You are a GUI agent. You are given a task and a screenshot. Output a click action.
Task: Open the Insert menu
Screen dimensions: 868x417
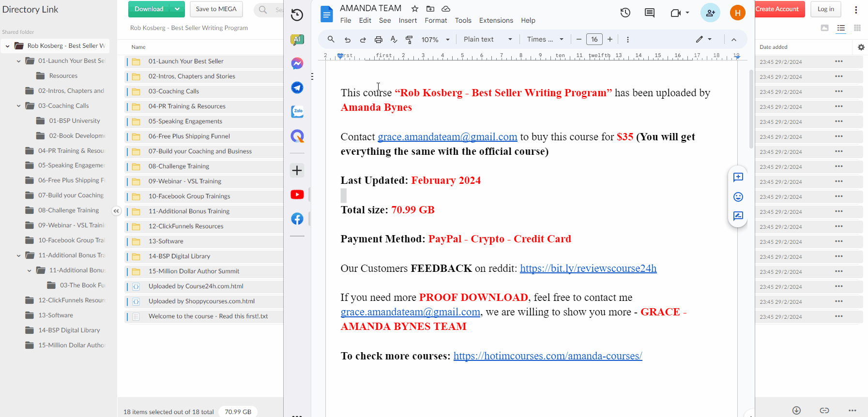pyautogui.click(x=408, y=20)
